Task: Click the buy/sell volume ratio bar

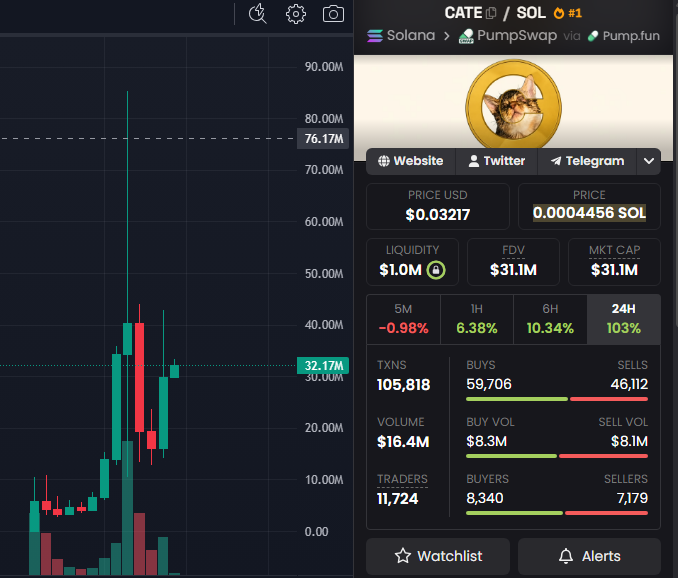Action: (557, 456)
